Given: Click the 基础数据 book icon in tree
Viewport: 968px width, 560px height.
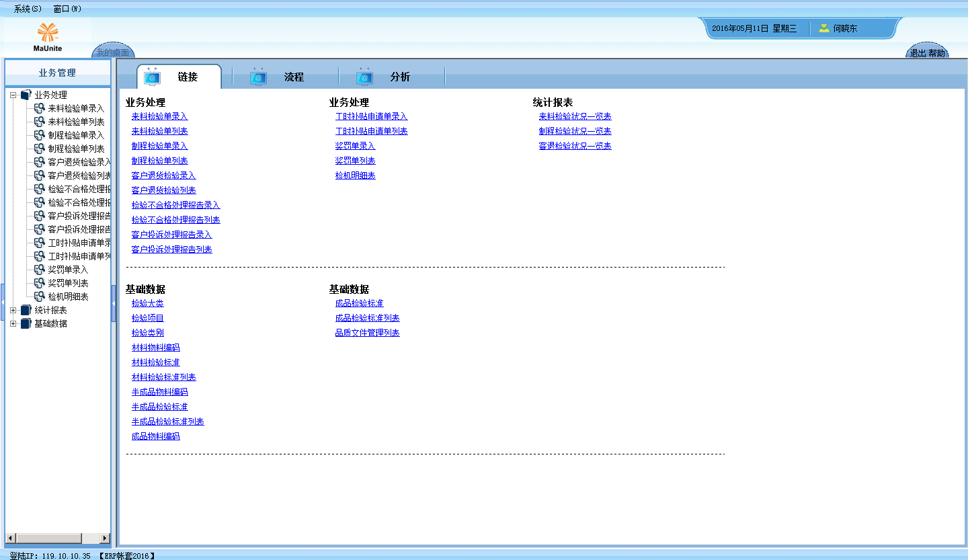Looking at the screenshot, I should pos(26,323).
